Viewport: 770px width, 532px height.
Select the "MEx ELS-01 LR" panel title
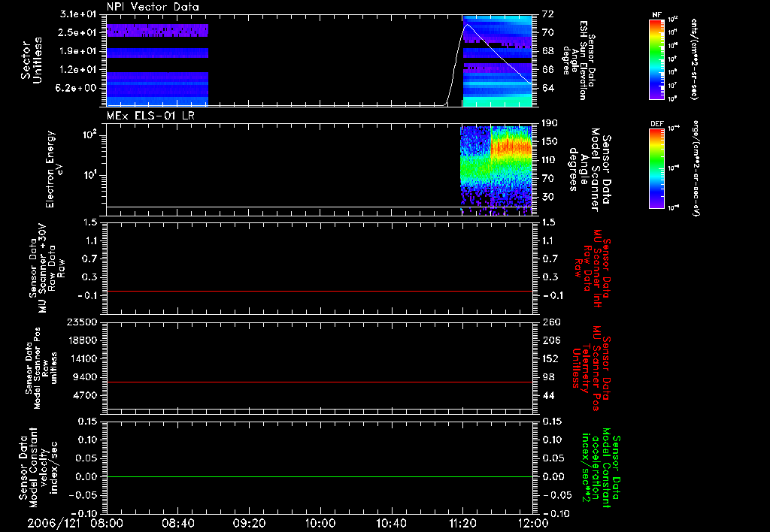150,116
